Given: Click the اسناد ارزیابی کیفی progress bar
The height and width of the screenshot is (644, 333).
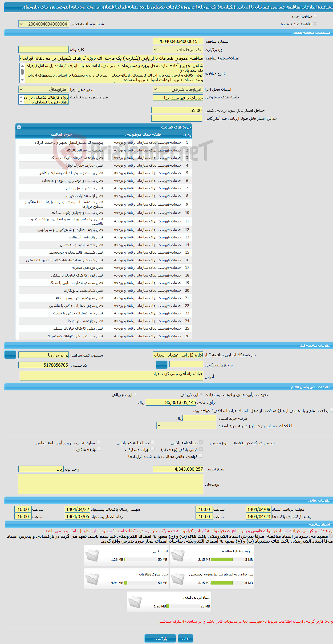Looking at the screenshot, I should 183,606.
